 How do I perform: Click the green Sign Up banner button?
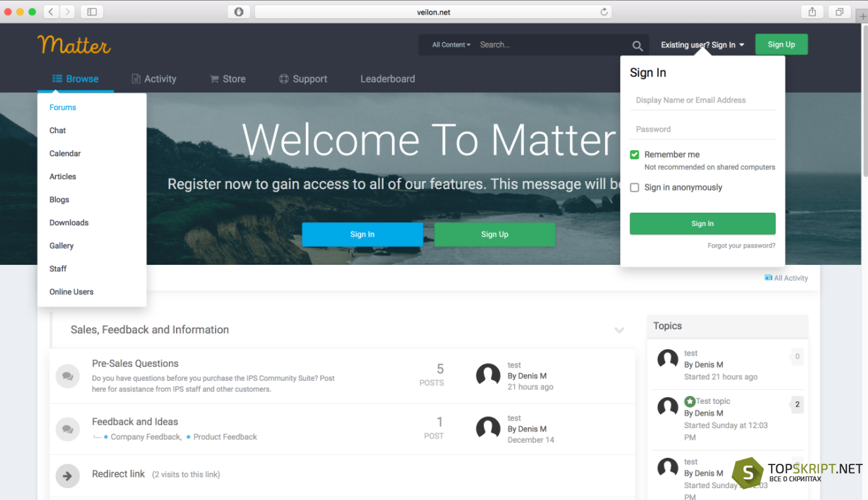pyautogui.click(x=494, y=235)
